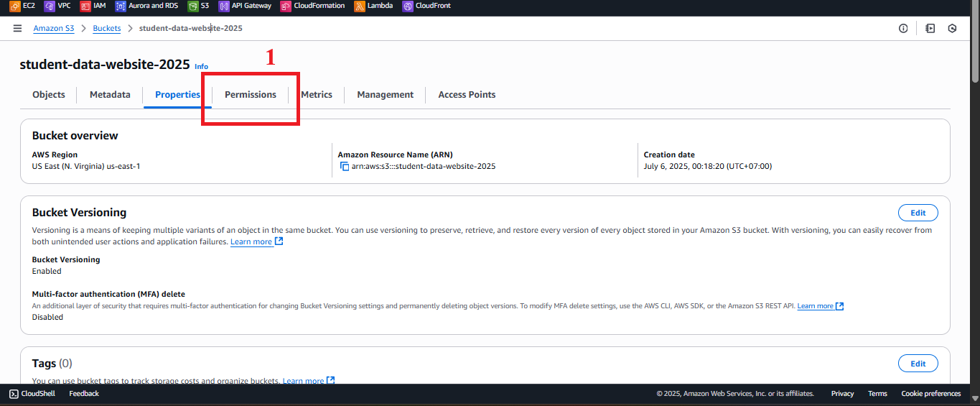Open the EC2 service shortcut icon

(14, 6)
